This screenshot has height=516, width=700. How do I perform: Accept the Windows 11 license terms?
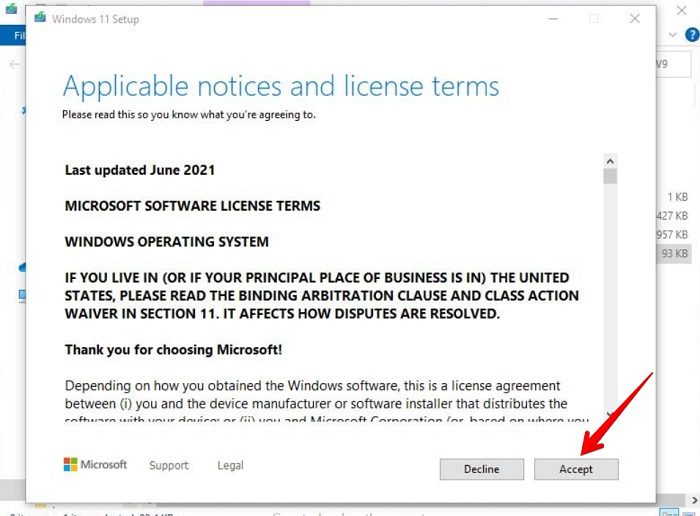coord(576,469)
